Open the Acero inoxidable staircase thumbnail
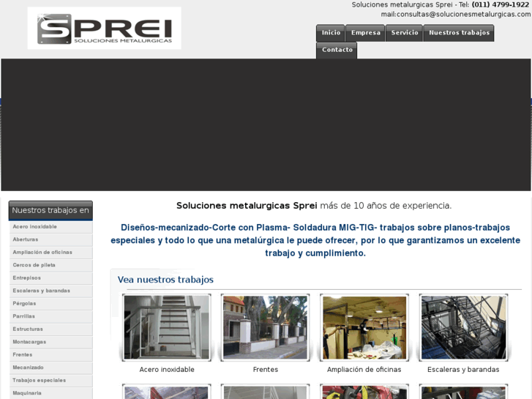 pos(167,327)
